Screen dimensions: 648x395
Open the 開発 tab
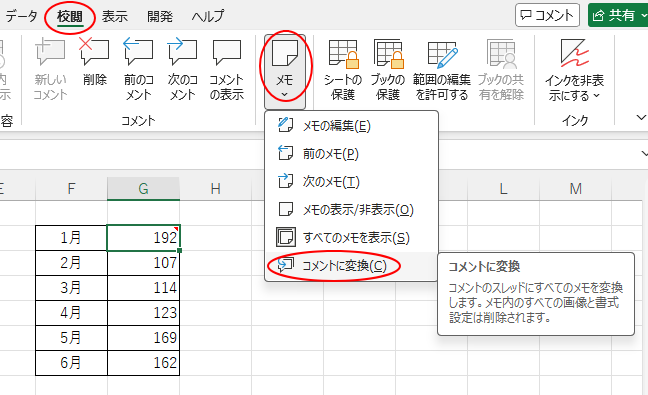click(160, 17)
